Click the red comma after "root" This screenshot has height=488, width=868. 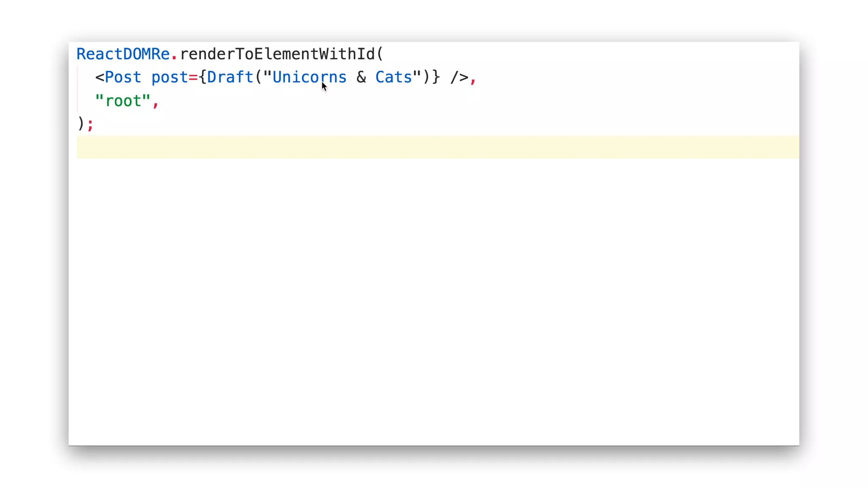tap(156, 102)
